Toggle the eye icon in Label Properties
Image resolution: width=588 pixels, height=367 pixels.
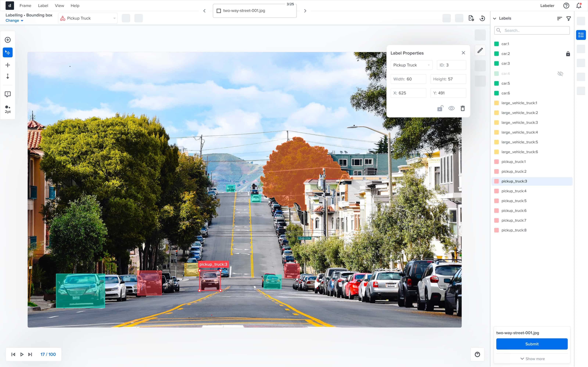451,108
